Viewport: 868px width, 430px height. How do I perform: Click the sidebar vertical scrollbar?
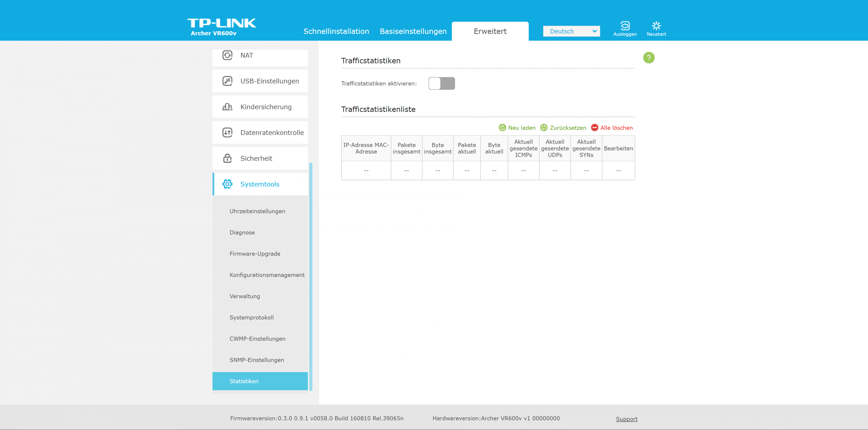tap(311, 276)
